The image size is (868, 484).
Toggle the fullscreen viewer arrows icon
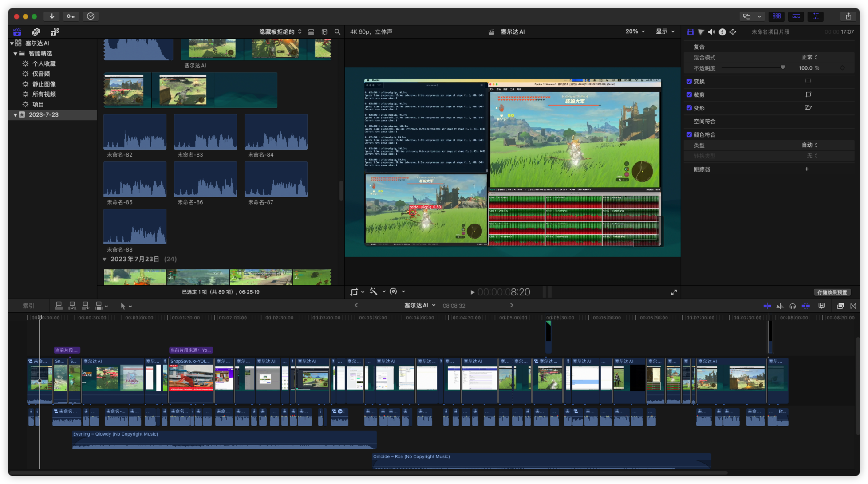click(x=674, y=292)
